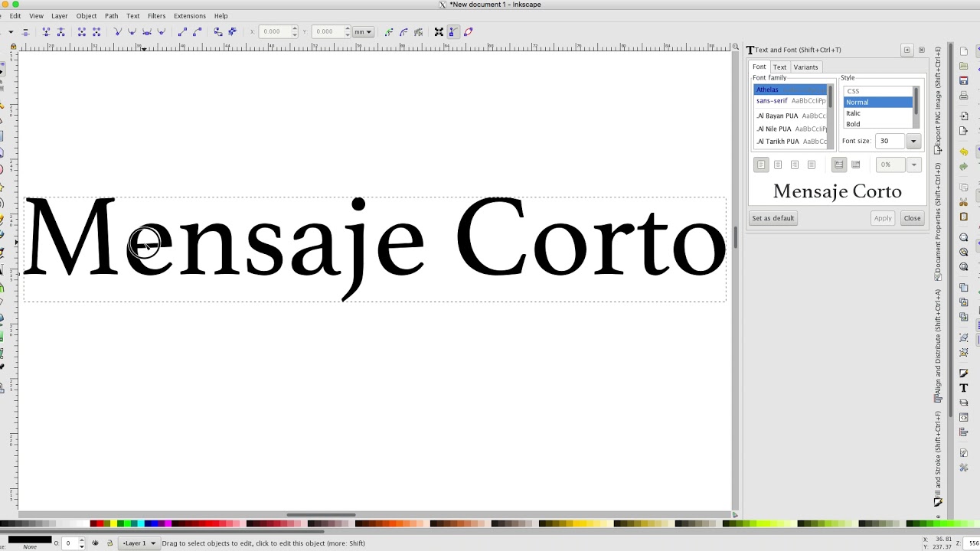Open the mm units dropdown
This screenshot has width=980, height=551.
[x=363, y=31]
